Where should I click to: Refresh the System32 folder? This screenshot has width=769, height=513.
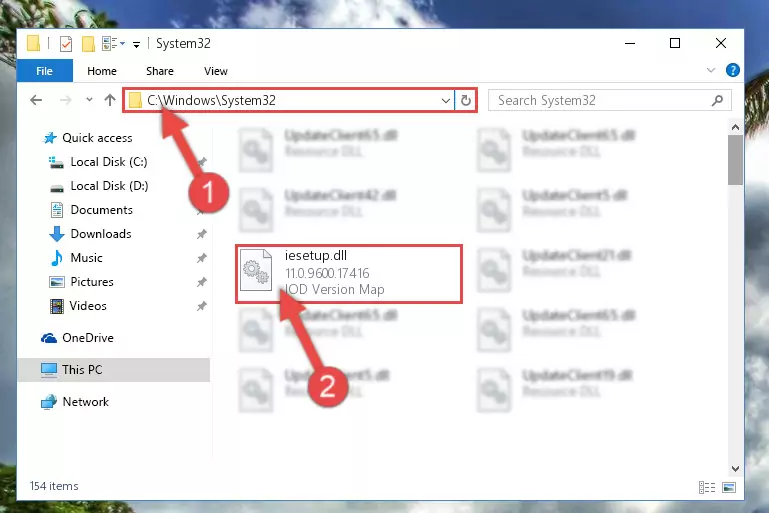click(x=465, y=101)
